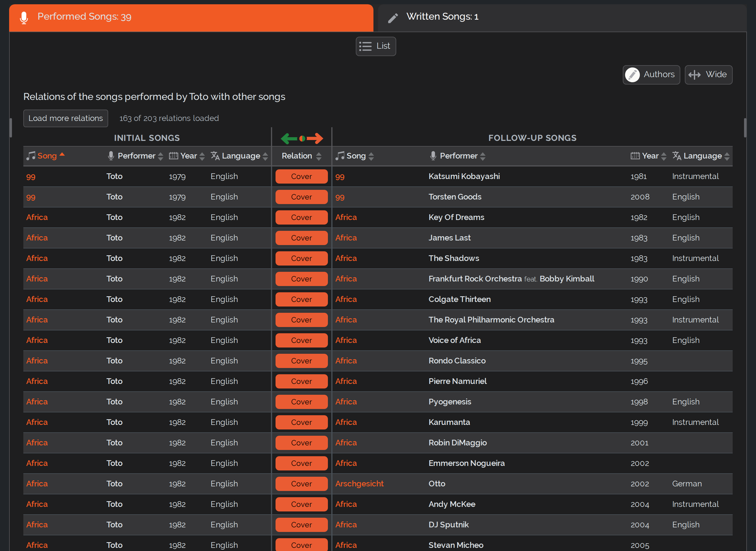Click the width arrows icon in Wide button

pos(695,75)
